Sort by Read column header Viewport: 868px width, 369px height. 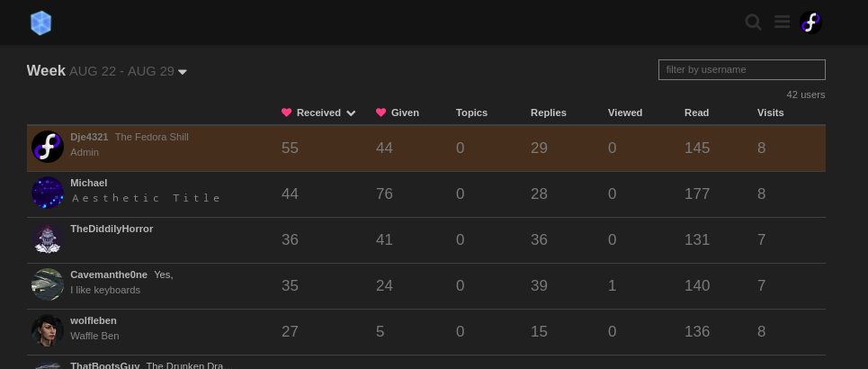[696, 112]
